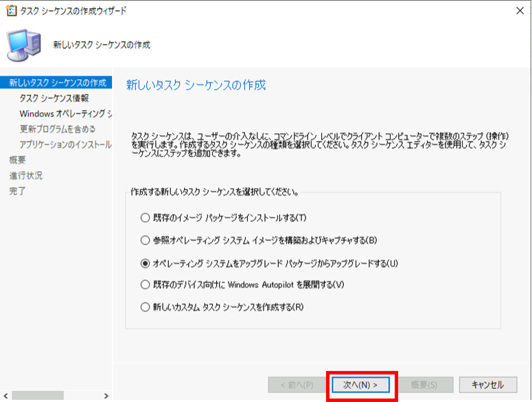Close the wizard with the X button
This screenshot has width=532, height=402.
pos(520,10)
